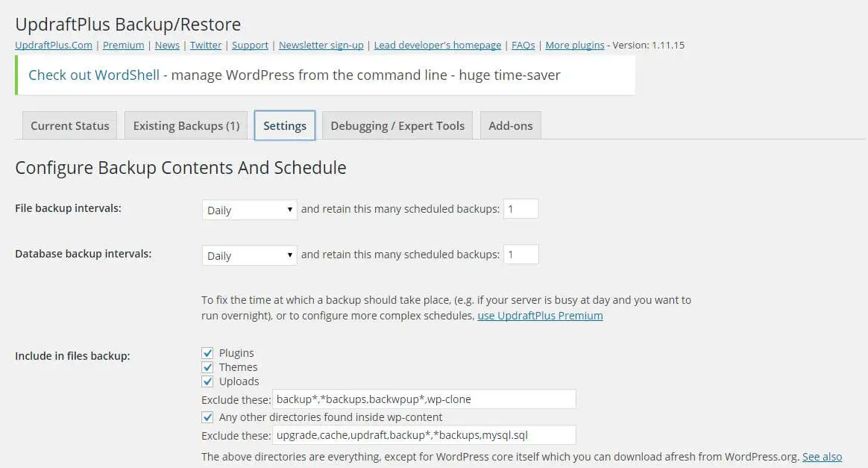Open the Add-ons tab
Viewport: 868px width, 468px height.
510,125
